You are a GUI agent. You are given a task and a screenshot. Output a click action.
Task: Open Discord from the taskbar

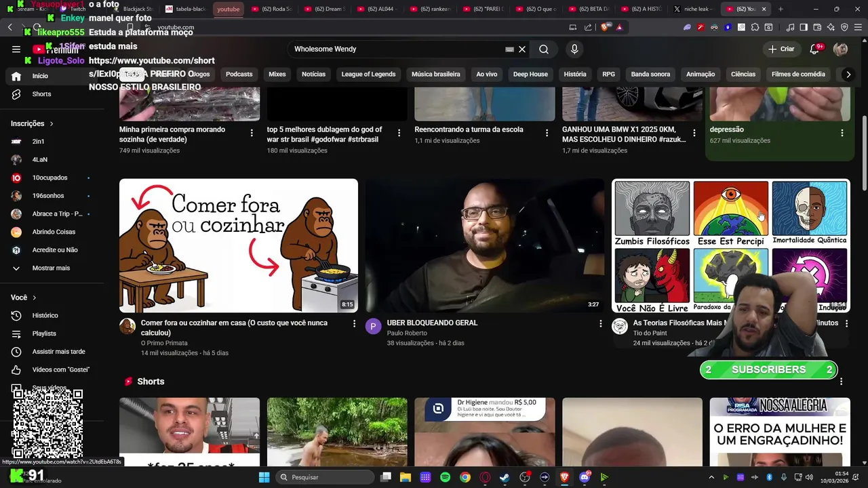[585, 477]
